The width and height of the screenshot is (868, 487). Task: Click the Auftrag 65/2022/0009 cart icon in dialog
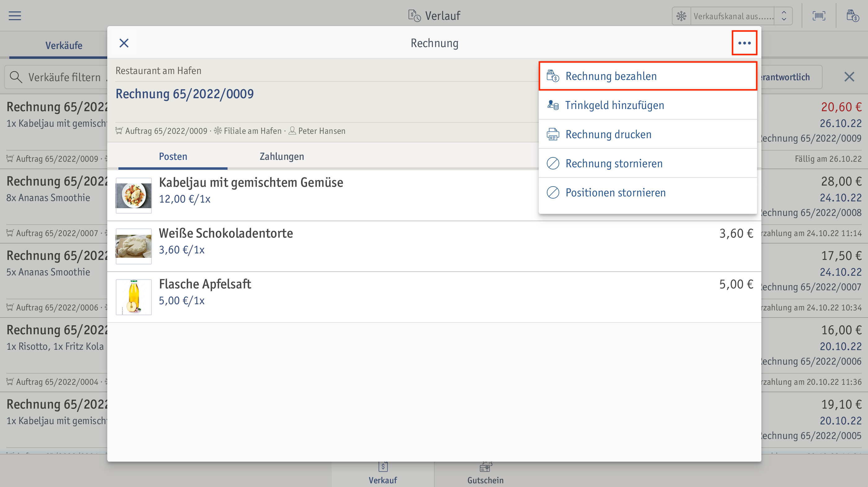(x=119, y=131)
